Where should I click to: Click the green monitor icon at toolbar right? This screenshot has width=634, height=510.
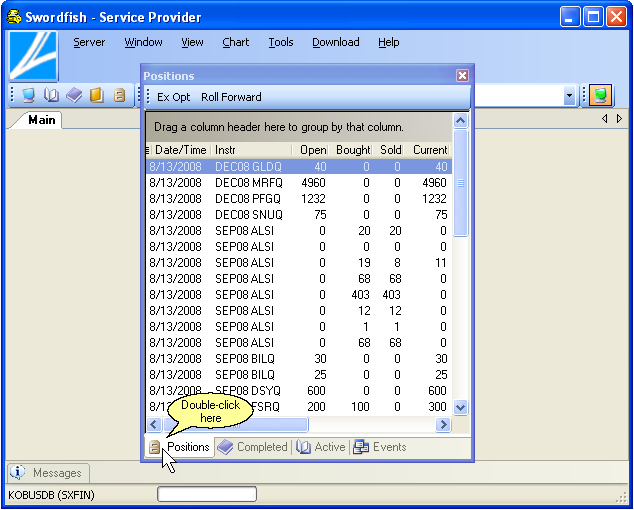(x=600, y=96)
